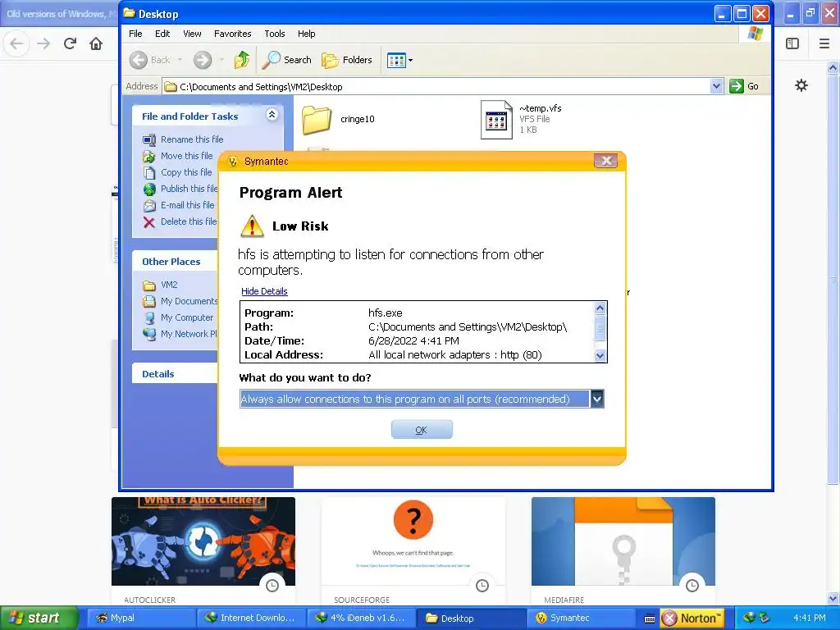The height and width of the screenshot is (630, 840).
Task: Click the Address bar path field
Action: [436, 86]
